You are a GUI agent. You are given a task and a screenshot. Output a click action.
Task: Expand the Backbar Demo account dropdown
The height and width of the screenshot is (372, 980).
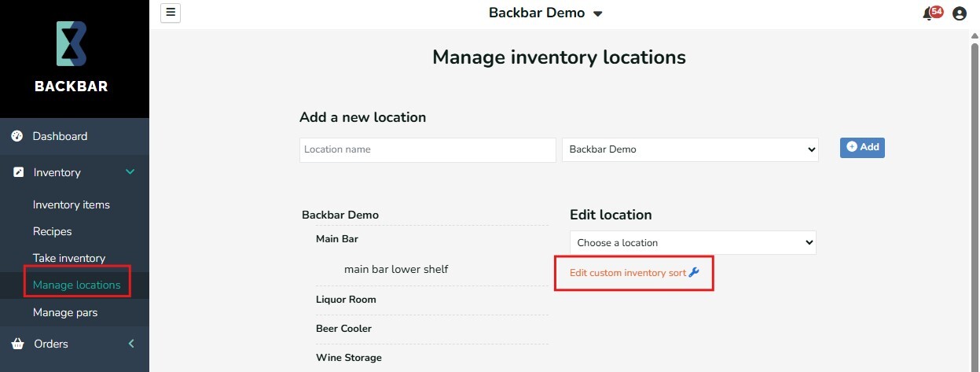[x=545, y=13]
